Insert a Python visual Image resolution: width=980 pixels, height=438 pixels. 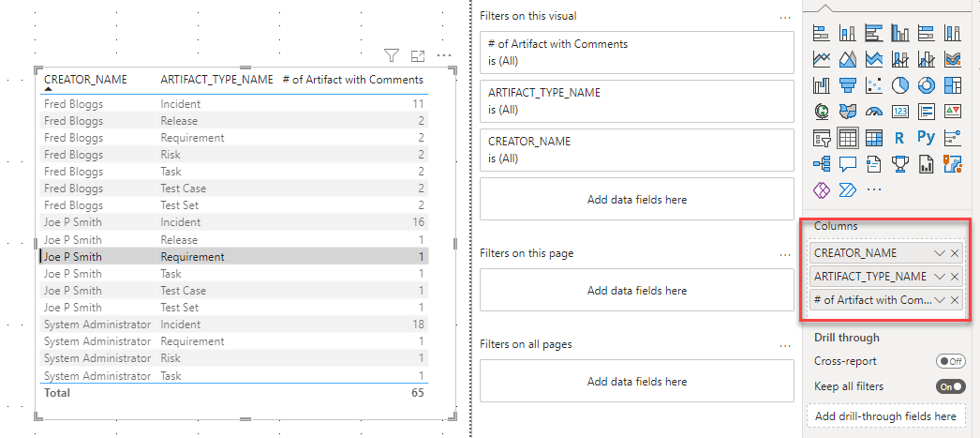(x=927, y=138)
